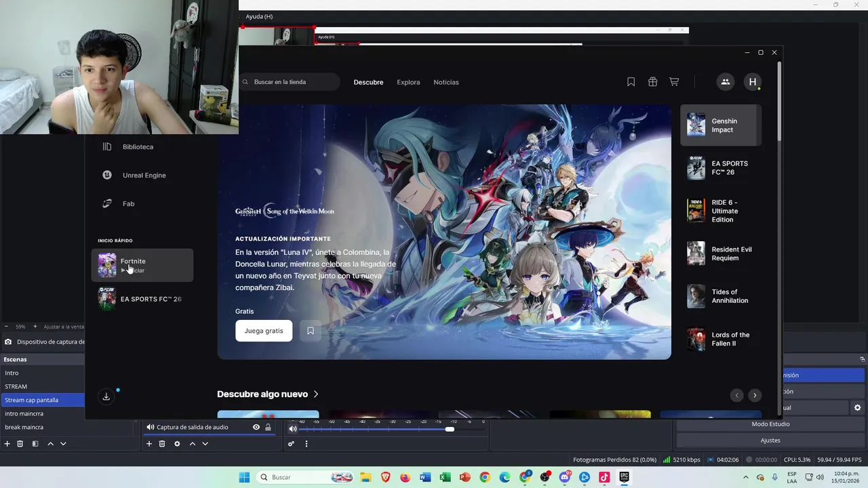Toggle visibility eye of Captura de salida de audio
This screenshot has width=868, height=488.
tap(256, 427)
